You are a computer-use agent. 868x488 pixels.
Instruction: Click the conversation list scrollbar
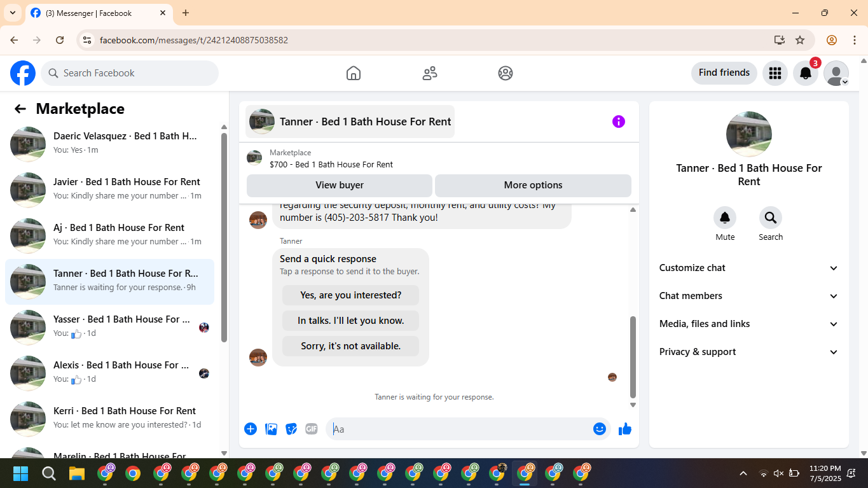[224, 237]
